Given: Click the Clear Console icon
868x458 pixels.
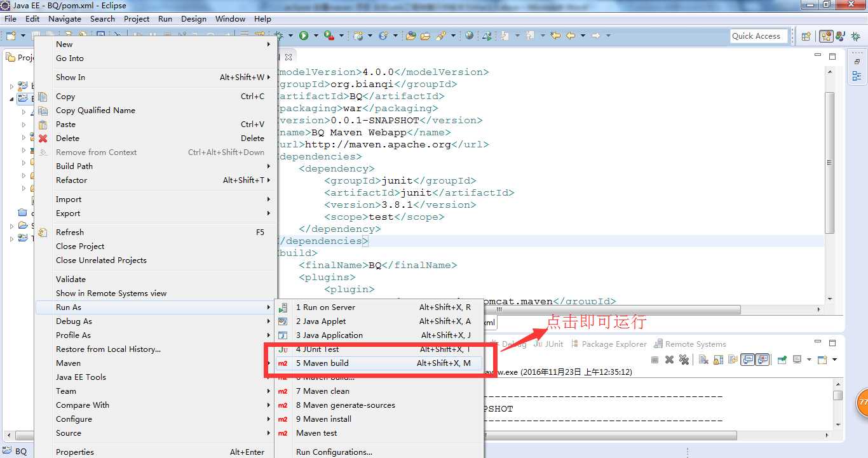Looking at the screenshot, I should tap(703, 360).
